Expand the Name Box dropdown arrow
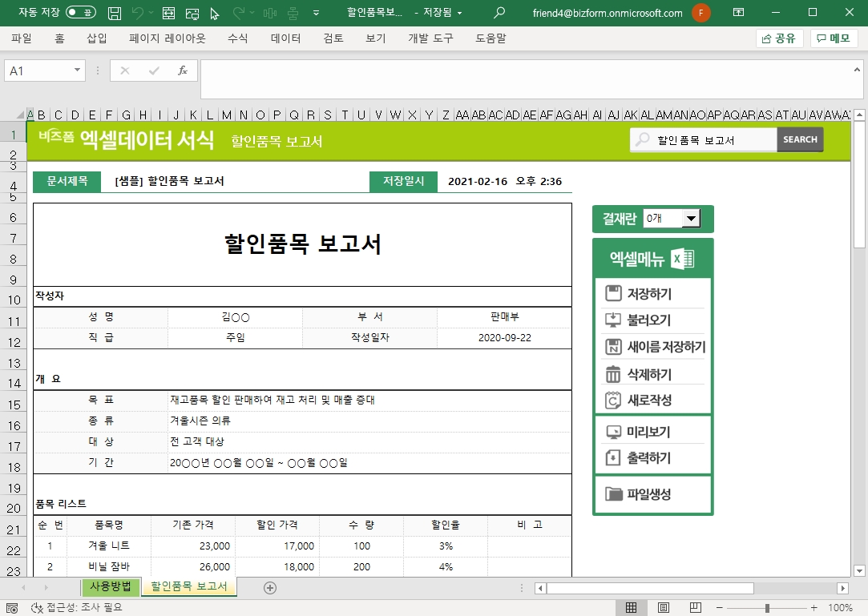Image resolution: width=868 pixels, height=616 pixels. (78, 70)
